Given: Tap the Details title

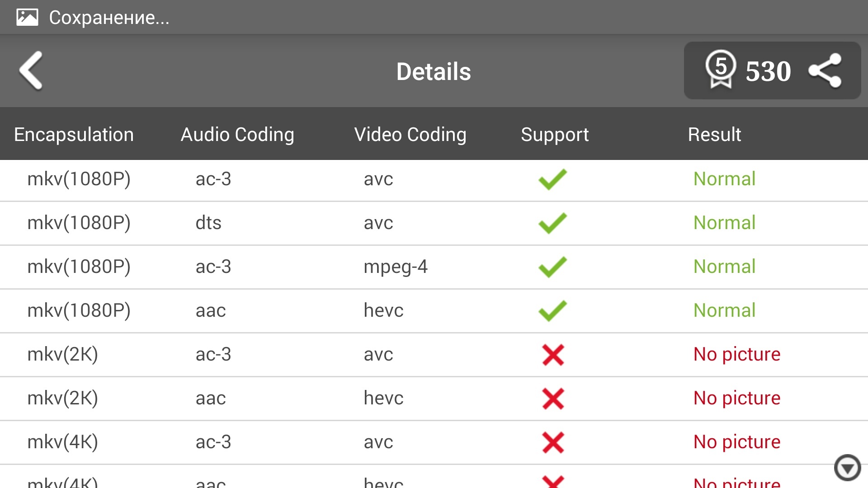Looking at the screenshot, I should coord(434,71).
